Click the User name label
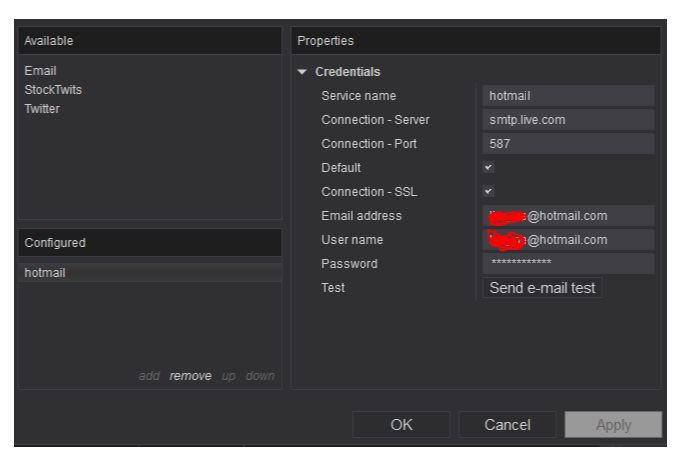Screen dimensions: 690x470 click(352, 239)
